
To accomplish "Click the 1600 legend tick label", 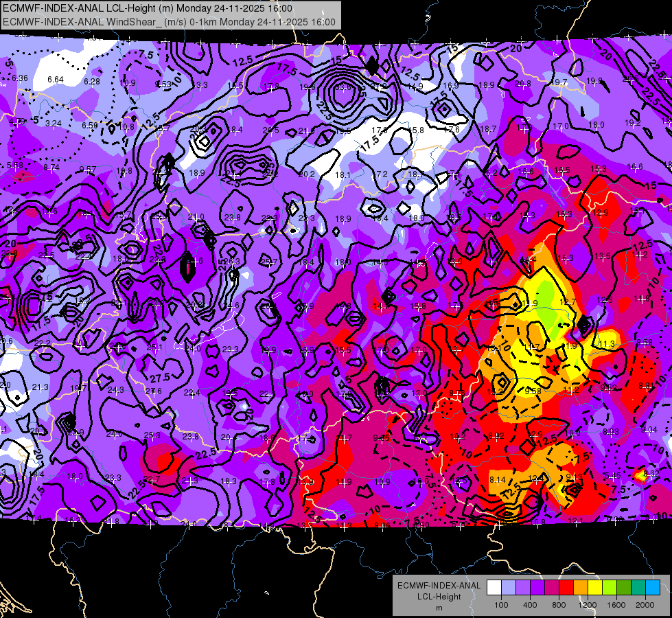I will [x=616, y=605].
